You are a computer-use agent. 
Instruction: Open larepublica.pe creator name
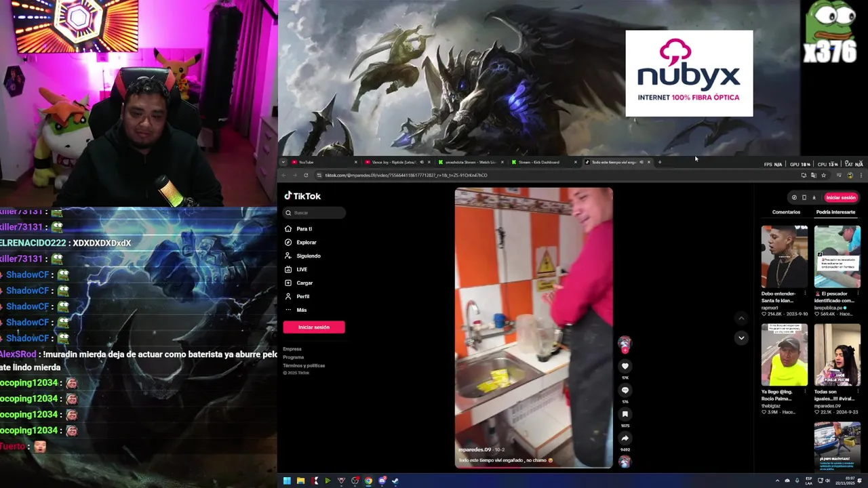pyautogui.click(x=829, y=308)
